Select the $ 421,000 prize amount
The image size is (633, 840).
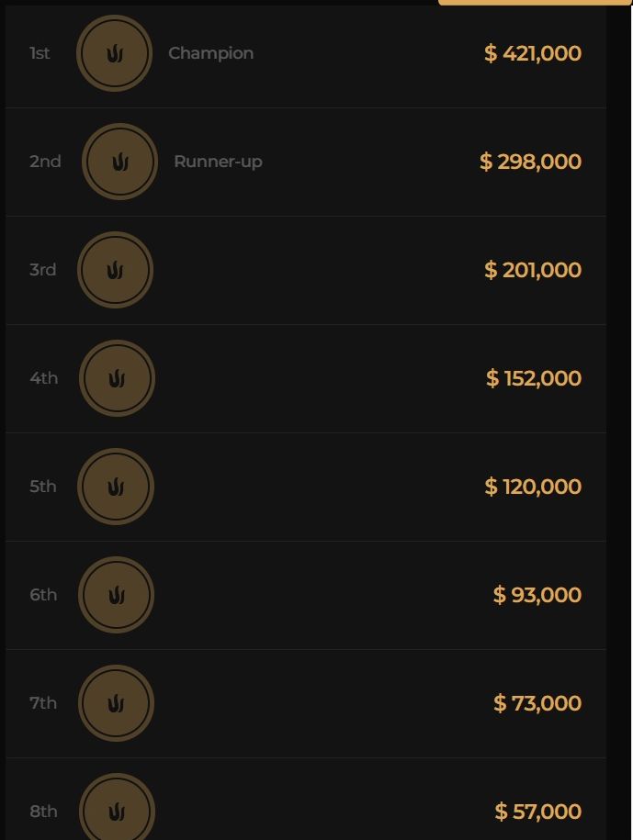click(533, 53)
